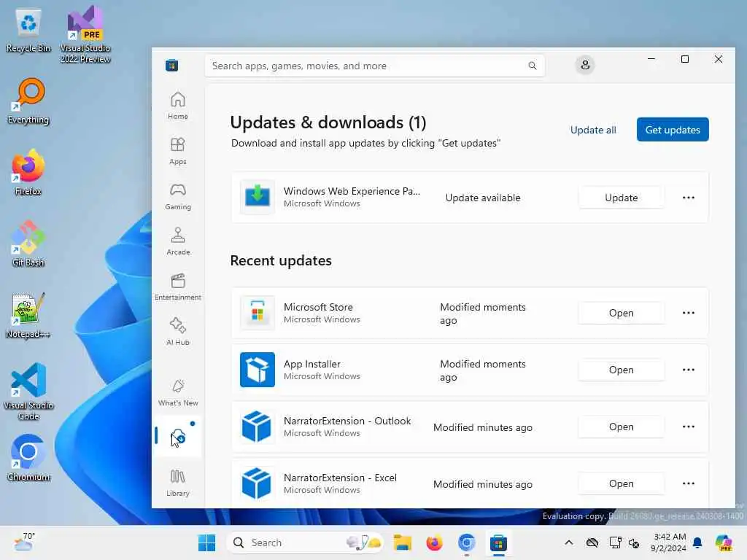Open more options for NarratorExtension - Excel

click(689, 483)
